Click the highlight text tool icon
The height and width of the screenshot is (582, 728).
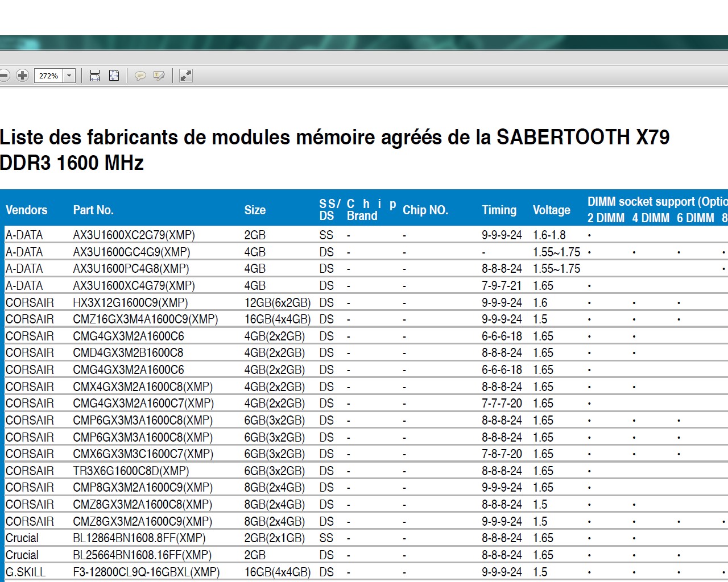(159, 76)
